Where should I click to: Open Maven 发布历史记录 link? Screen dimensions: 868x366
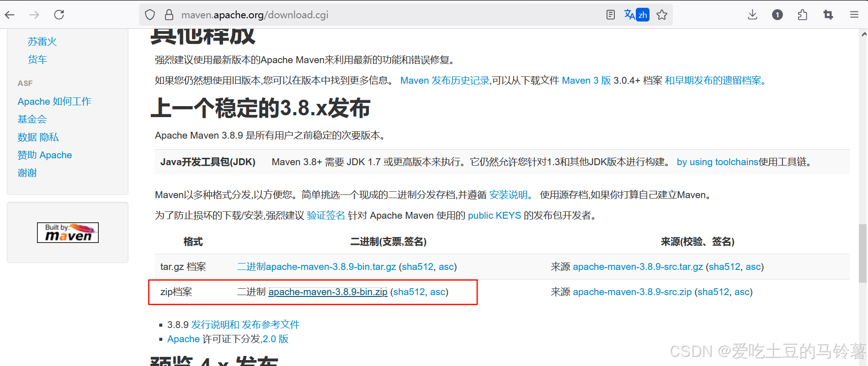point(445,81)
